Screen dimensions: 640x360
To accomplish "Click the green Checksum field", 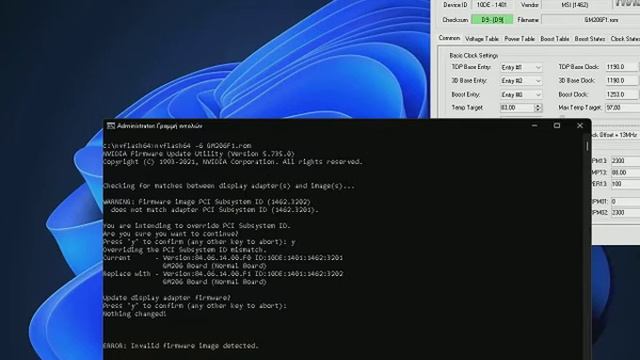I will (x=492, y=20).
